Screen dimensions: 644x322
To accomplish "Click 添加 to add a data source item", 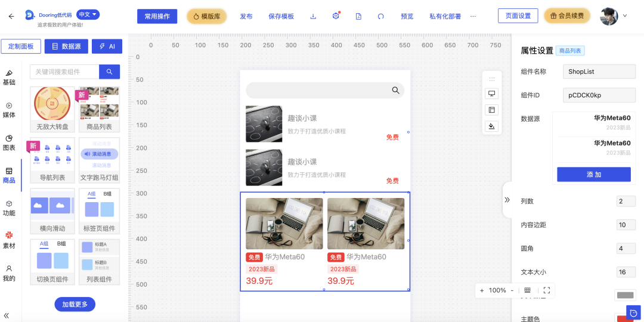I will pyautogui.click(x=594, y=175).
